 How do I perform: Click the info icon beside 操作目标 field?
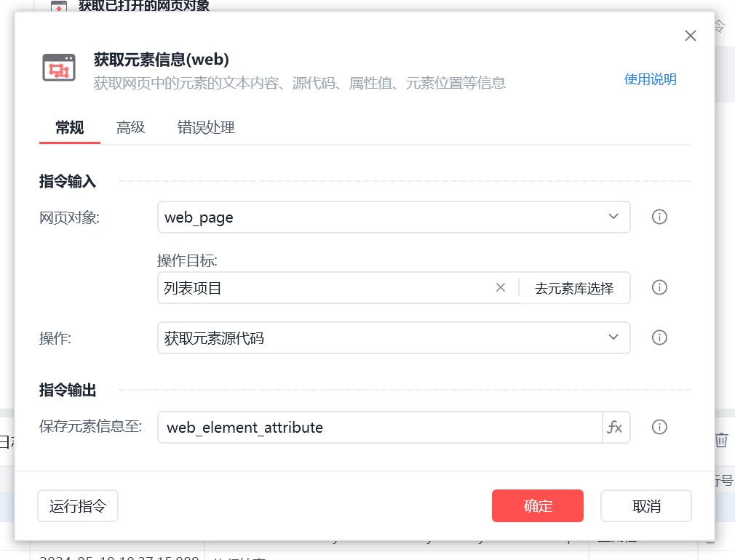click(x=659, y=287)
